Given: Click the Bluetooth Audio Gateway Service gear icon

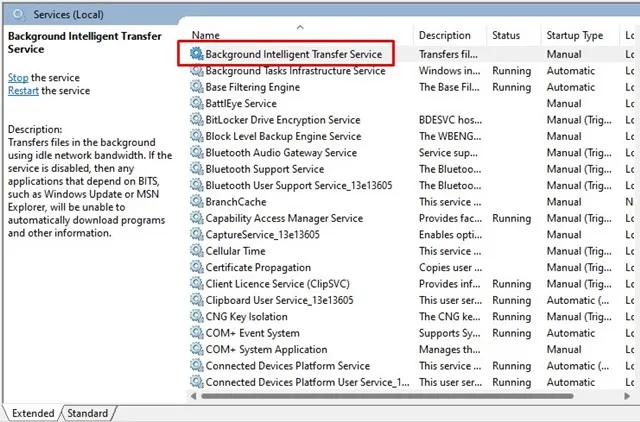Looking at the screenshot, I should (197, 152).
